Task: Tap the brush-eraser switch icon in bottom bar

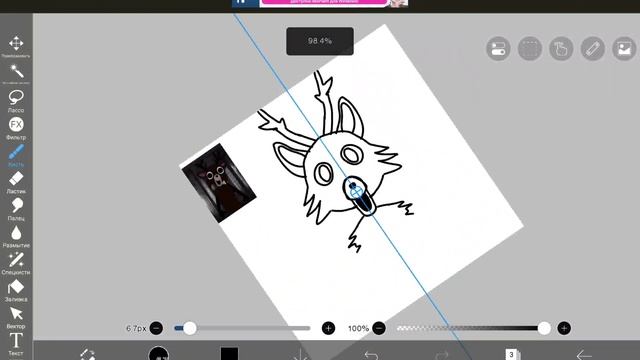Action: [88, 353]
